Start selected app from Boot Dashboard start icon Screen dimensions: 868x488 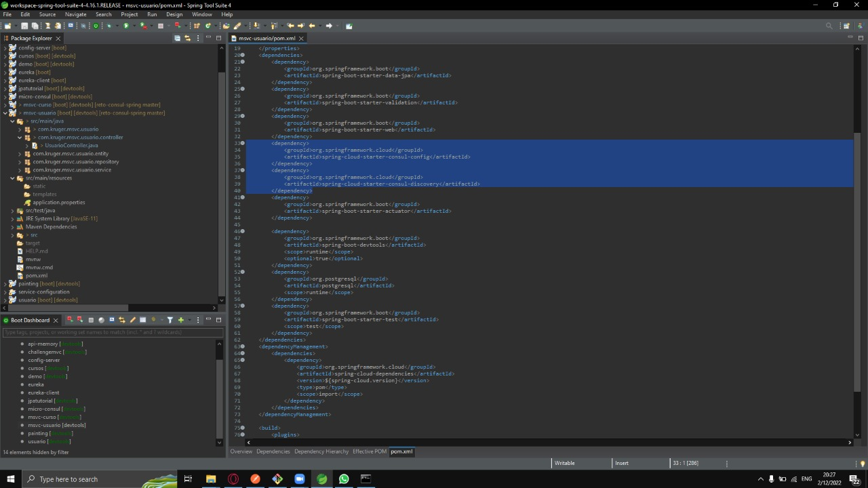(x=70, y=319)
